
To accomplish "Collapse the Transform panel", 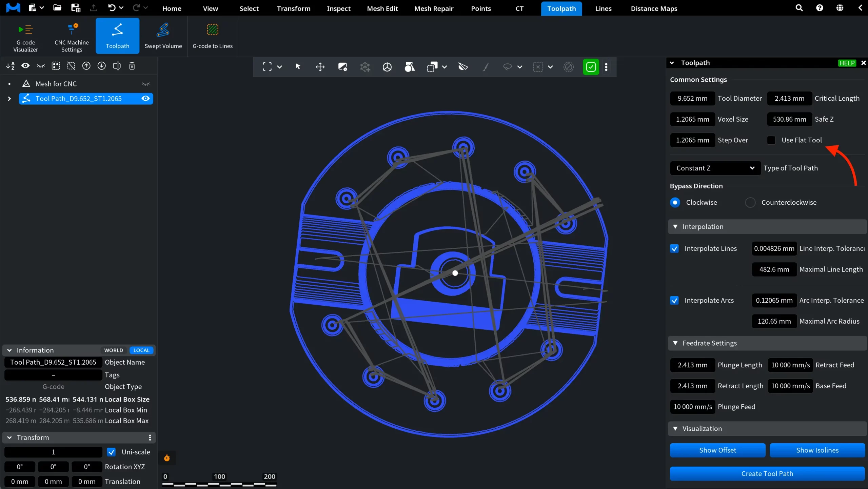I will coord(9,437).
